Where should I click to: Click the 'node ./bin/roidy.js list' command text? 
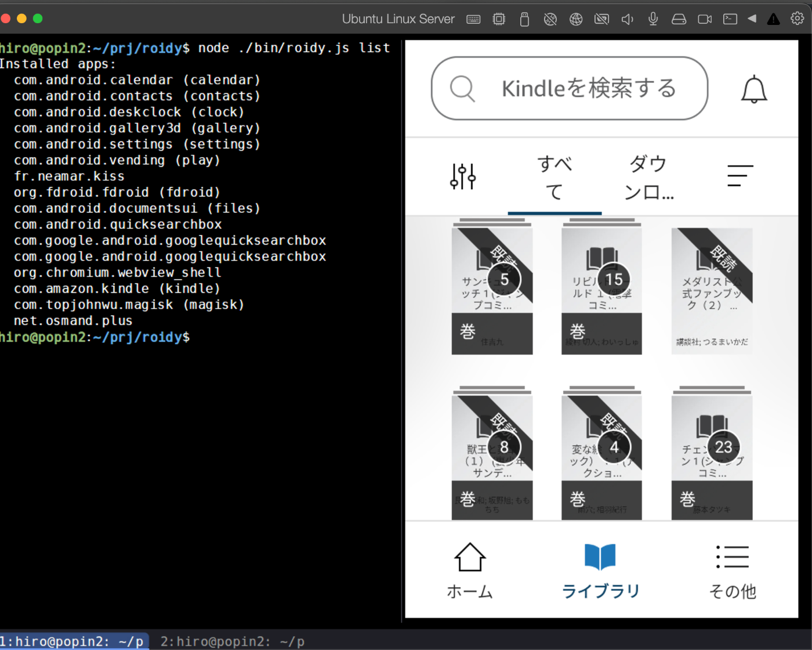click(x=294, y=48)
